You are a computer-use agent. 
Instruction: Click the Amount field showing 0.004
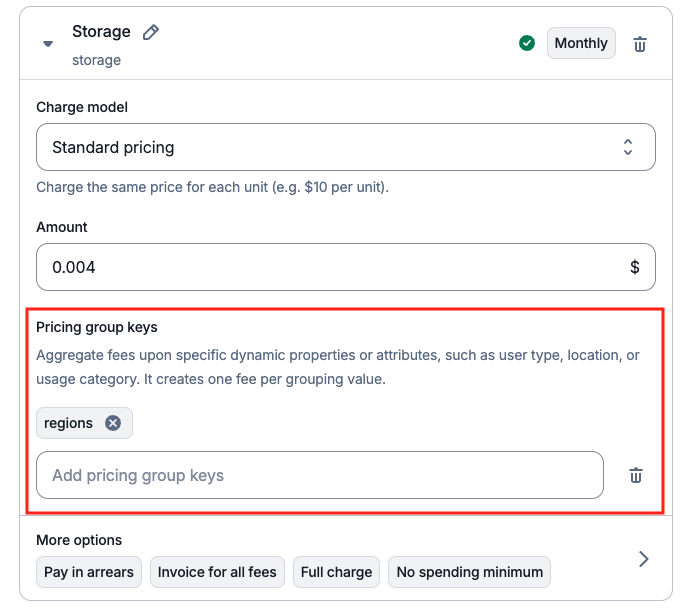(x=346, y=267)
